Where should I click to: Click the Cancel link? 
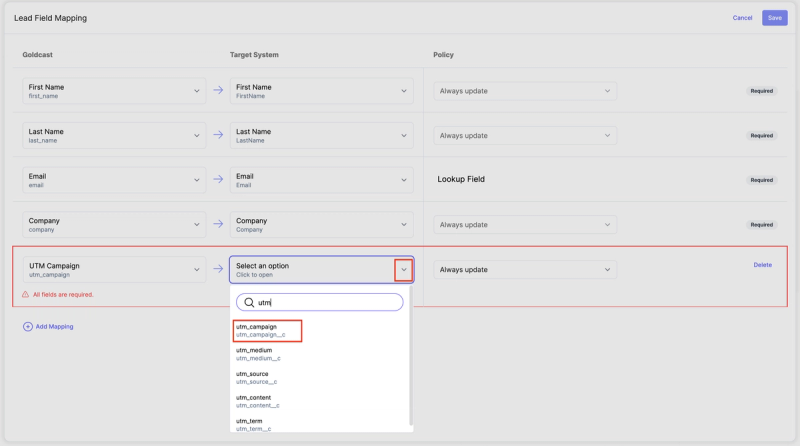(x=742, y=18)
